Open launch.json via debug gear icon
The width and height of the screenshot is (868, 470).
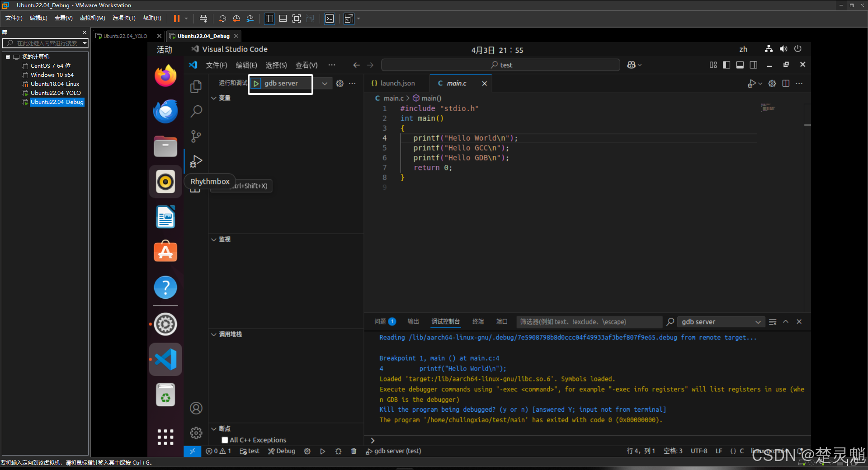pyautogui.click(x=340, y=84)
